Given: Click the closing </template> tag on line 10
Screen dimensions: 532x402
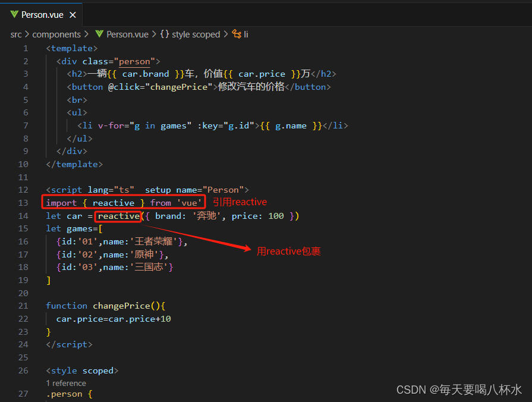Looking at the screenshot, I should (x=75, y=164).
